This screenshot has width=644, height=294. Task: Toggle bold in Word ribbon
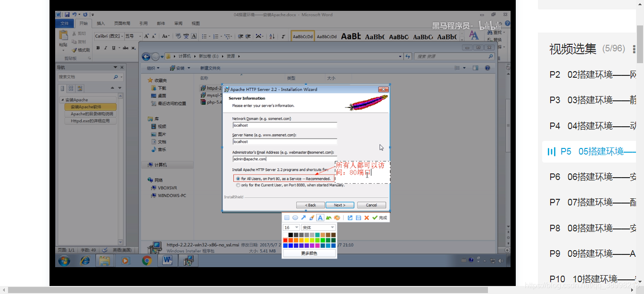[98, 48]
